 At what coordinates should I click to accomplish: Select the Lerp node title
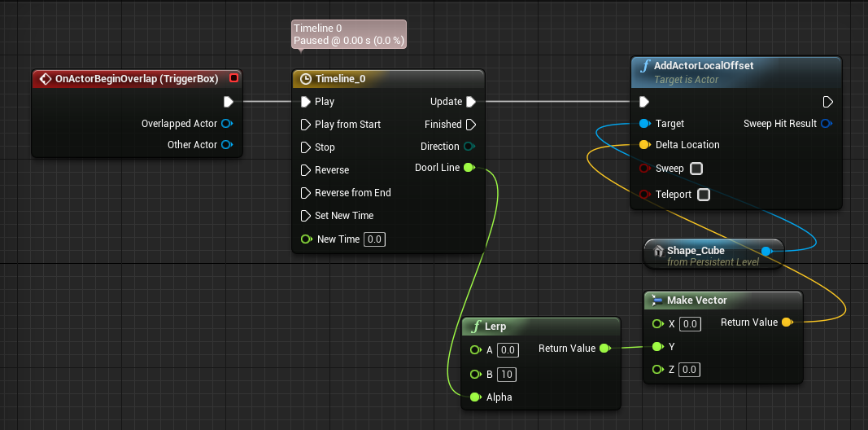495,327
